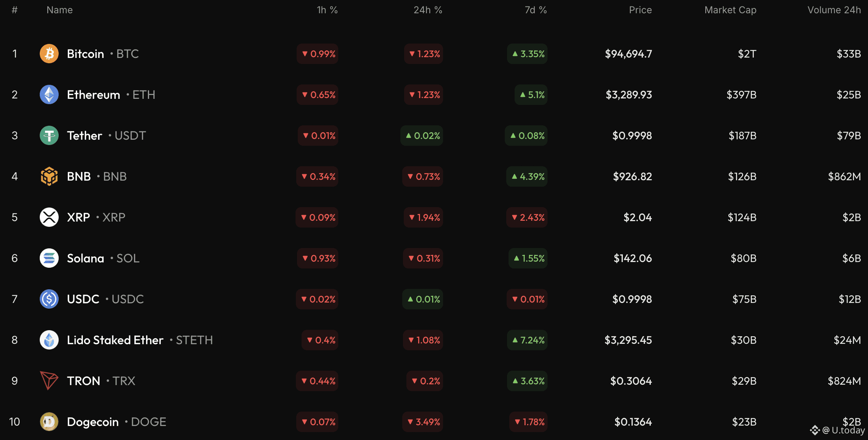Open the Dogecoin name link
Viewport: 868px width, 440px height.
[x=93, y=422]
